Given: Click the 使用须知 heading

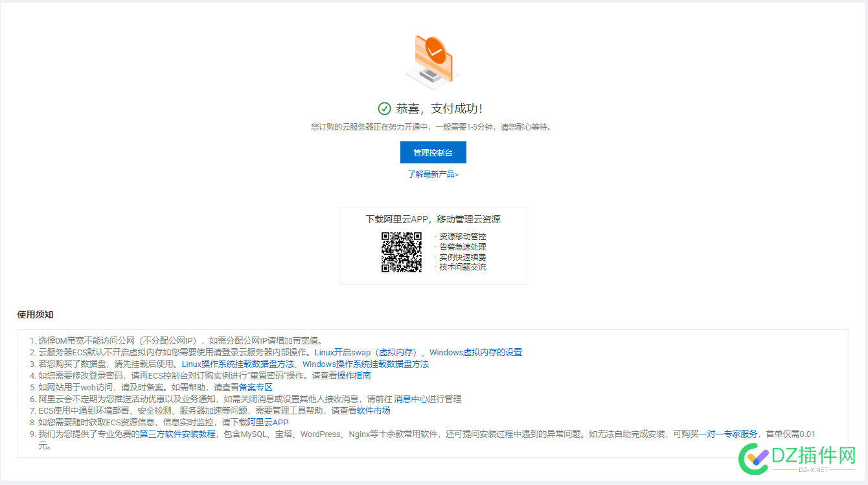Looking at the screenshot, I should point(35,314).
